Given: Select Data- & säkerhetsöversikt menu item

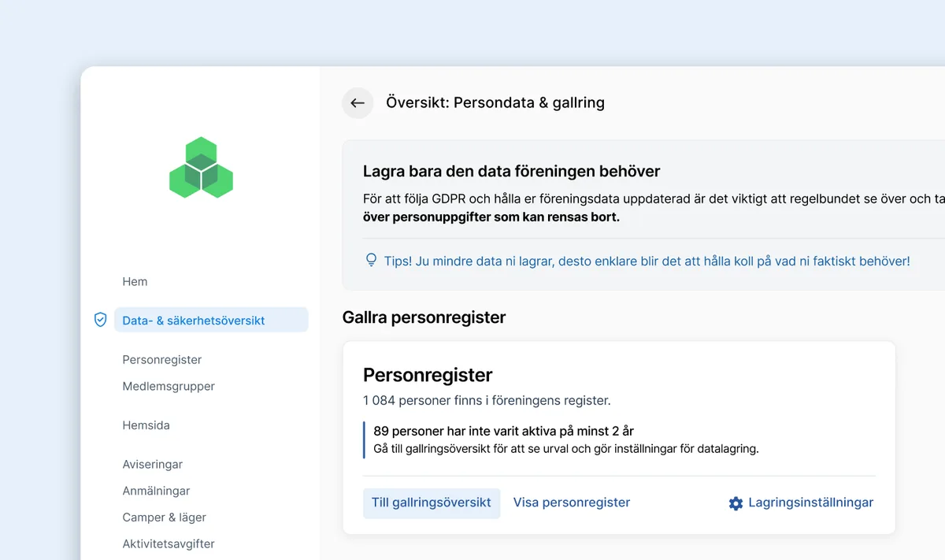Looking at the screenshot, I should pos(211,320).
